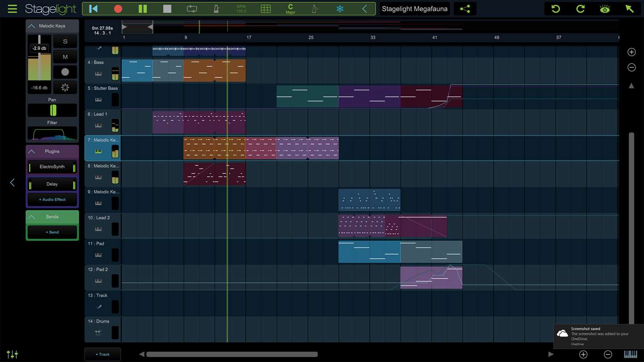Open the ElectroSynth plugin
Viewport: 644px width, 362px height.
click(52, 167)
